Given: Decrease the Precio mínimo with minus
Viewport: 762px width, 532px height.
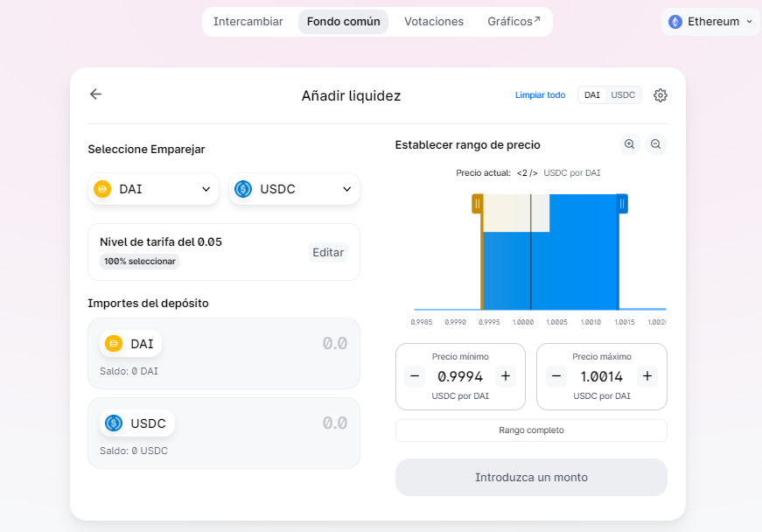Looking at the screenshot, I should pyautogui.click(x=416, y=376).
